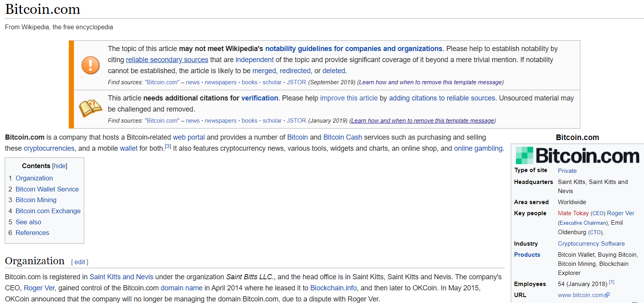The image size is (644, 303).
Task: Open newspapers sources in September 2019 notice
Action: coord(221,82)
